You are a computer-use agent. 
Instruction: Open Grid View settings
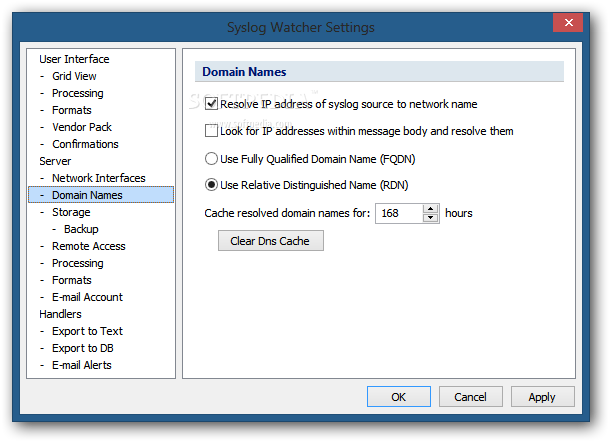[x=74, y=76]
